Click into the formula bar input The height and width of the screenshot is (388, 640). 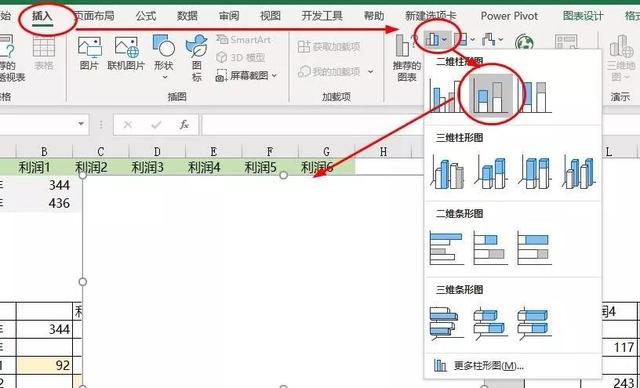pos(312,124)
